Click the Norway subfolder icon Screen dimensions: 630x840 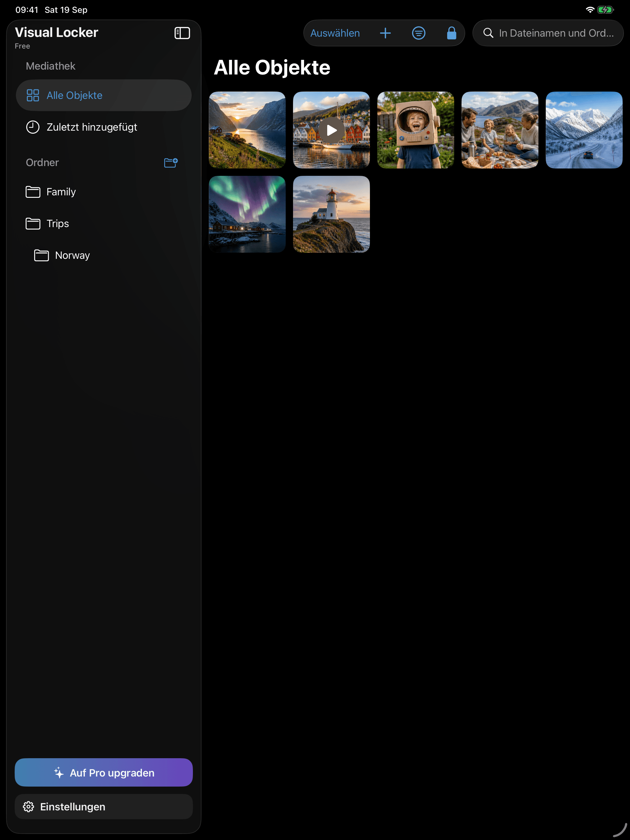click(x=42, y=255)
